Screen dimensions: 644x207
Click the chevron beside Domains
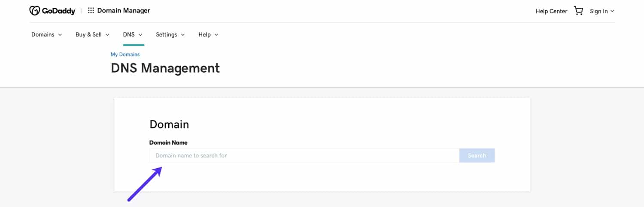60,35
